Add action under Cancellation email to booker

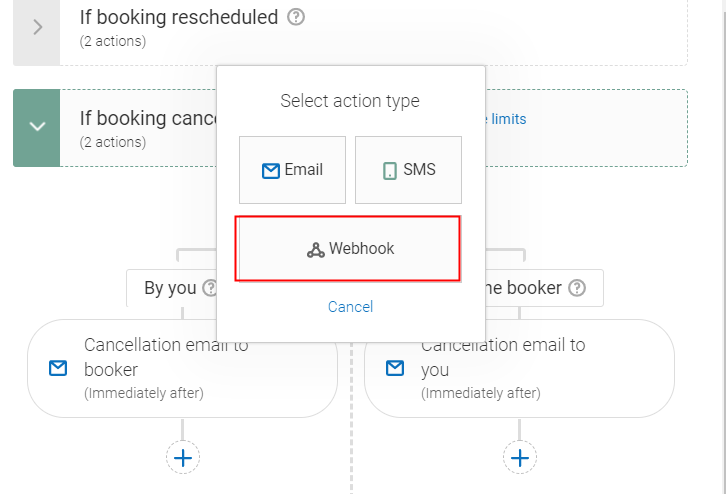coord(183,458)
